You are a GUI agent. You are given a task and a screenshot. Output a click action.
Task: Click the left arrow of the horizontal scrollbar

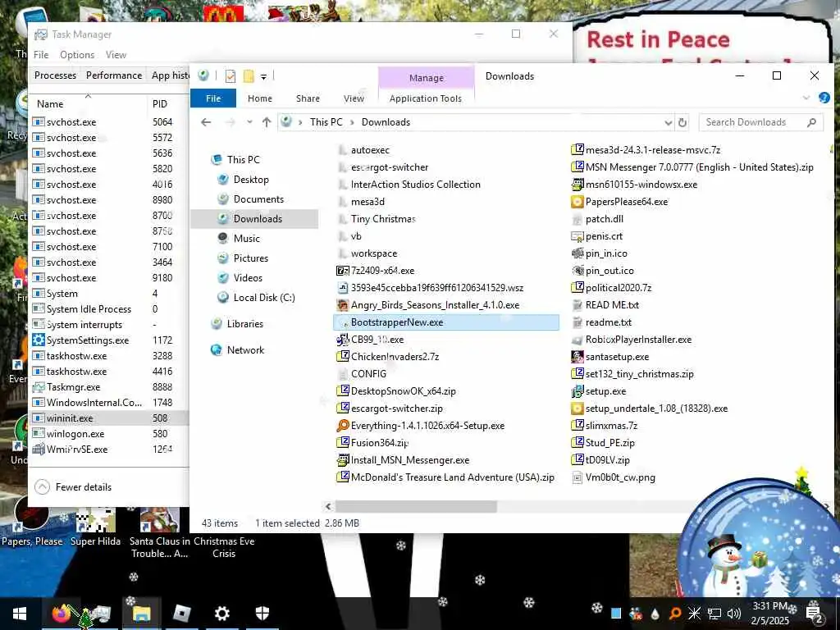pos(328,506)
